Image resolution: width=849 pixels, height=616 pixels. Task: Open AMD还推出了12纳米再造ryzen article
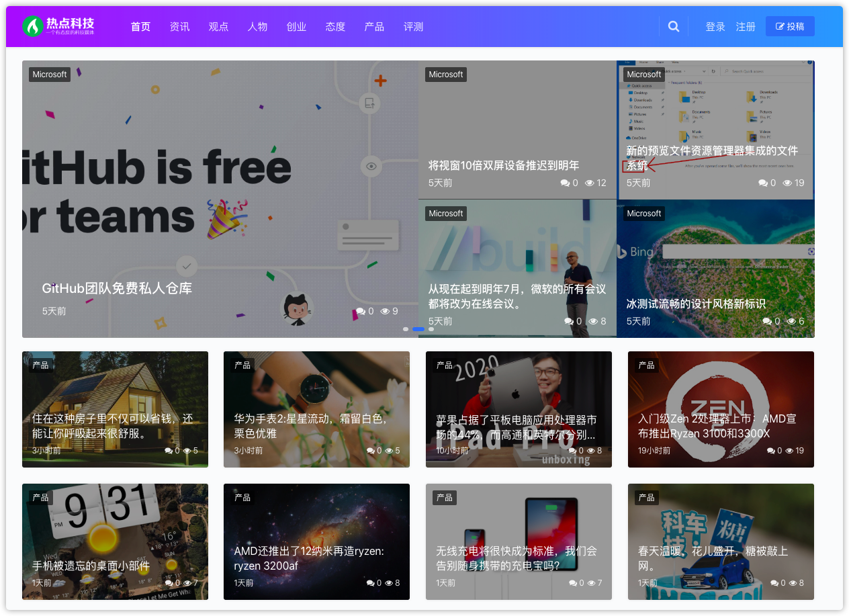click(x=309, y=558)
